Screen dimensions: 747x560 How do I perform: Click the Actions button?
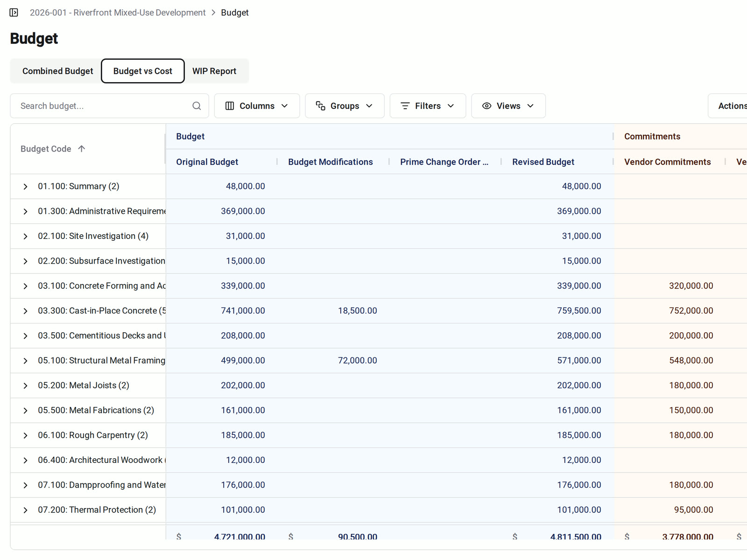(728, 106)
